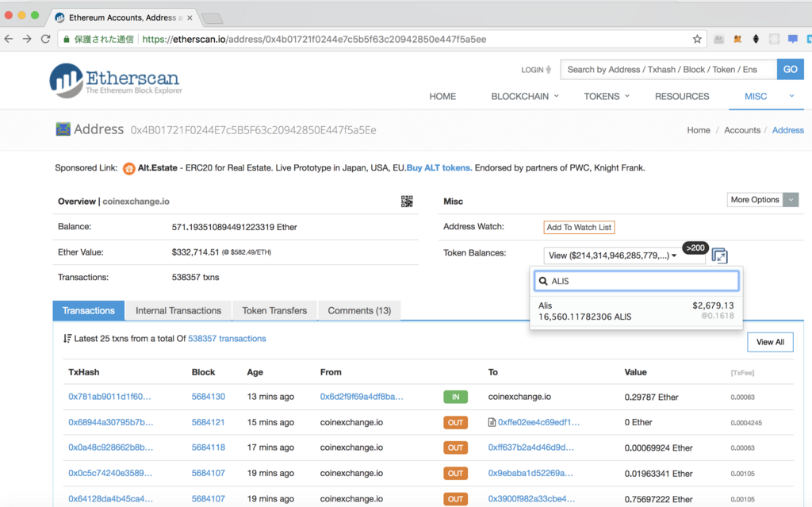Click the address identicon image
812x507 pixels.
(x=63, y=129)
